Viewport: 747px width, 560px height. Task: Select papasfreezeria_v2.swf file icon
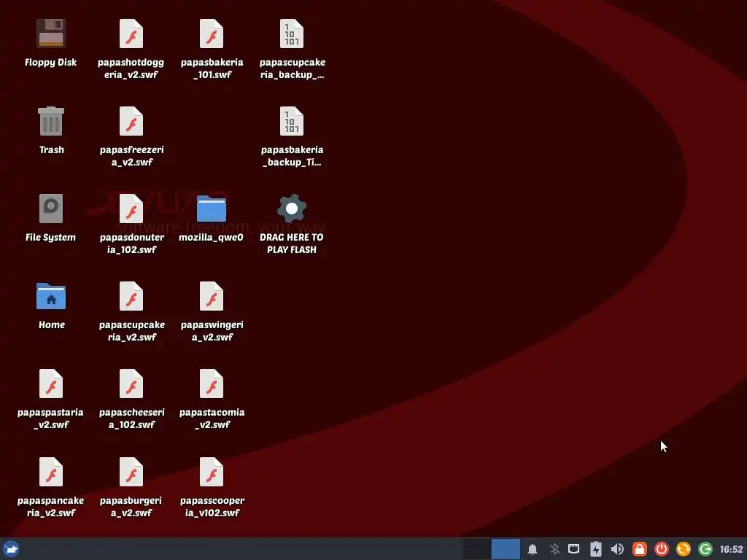tap(131, 122)
